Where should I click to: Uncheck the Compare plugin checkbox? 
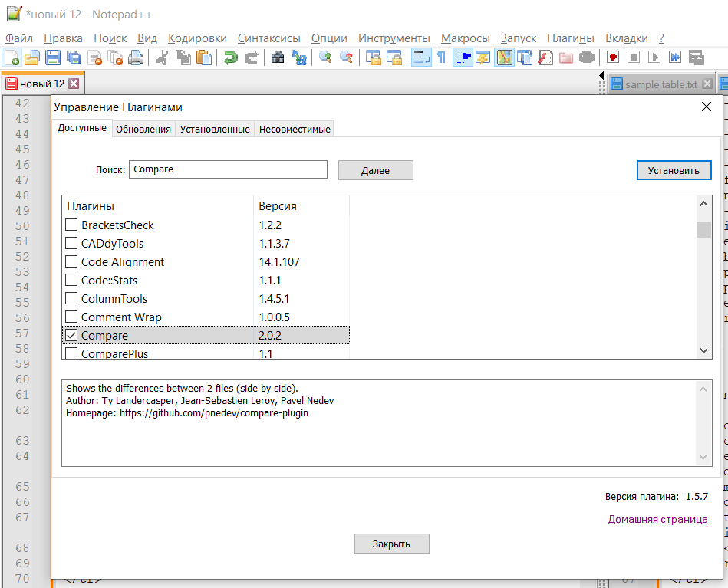click(x=71, y=335)
